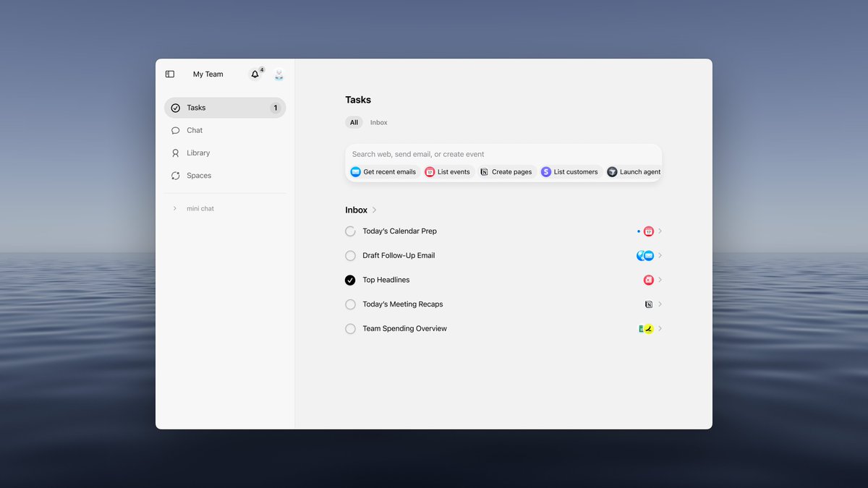
Task: Open the Get recent emails Mail shortcut icon
Action: pos(356,171)
